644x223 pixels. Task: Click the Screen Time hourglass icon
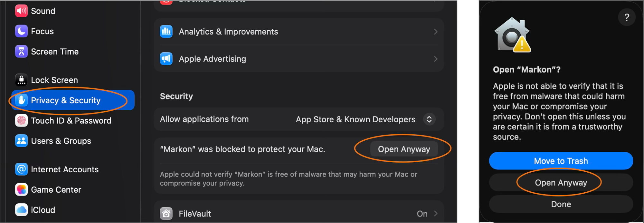pos(21,52)
